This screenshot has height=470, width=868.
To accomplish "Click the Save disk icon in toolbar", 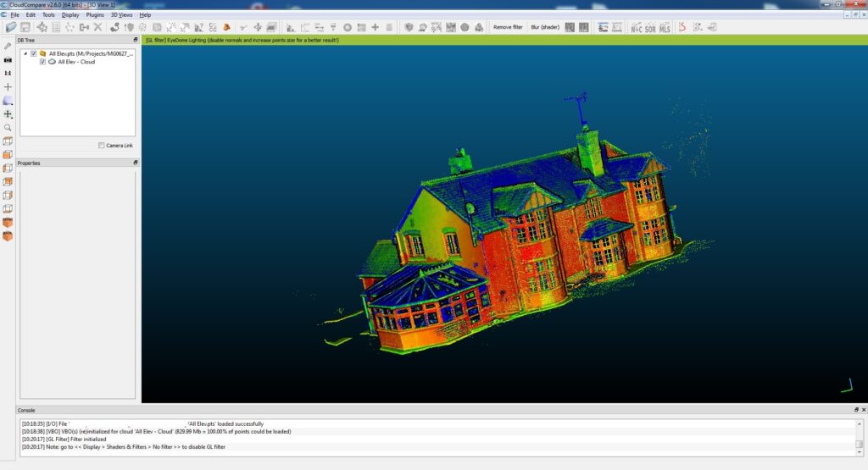I will [25, 27].
